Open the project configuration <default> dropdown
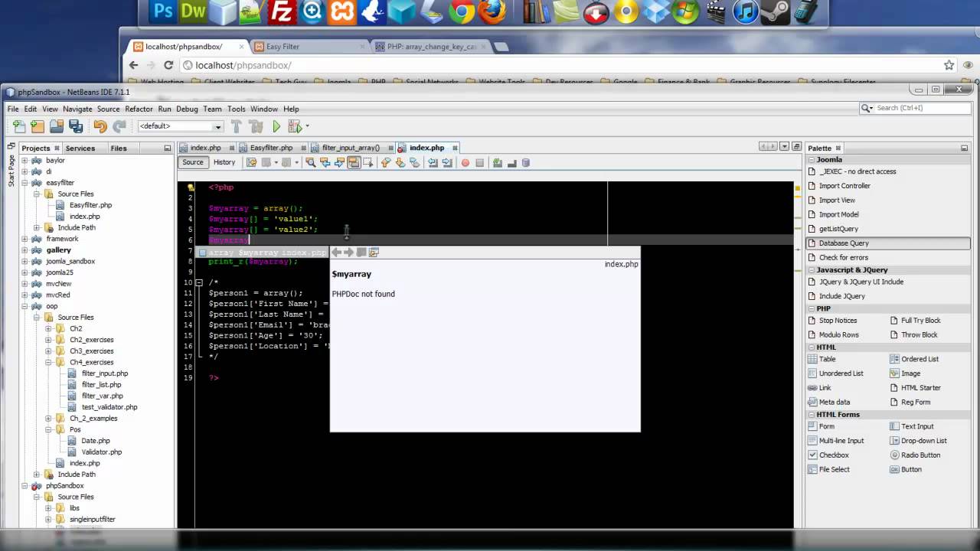The image size is (980, 551). pos(181,126)
